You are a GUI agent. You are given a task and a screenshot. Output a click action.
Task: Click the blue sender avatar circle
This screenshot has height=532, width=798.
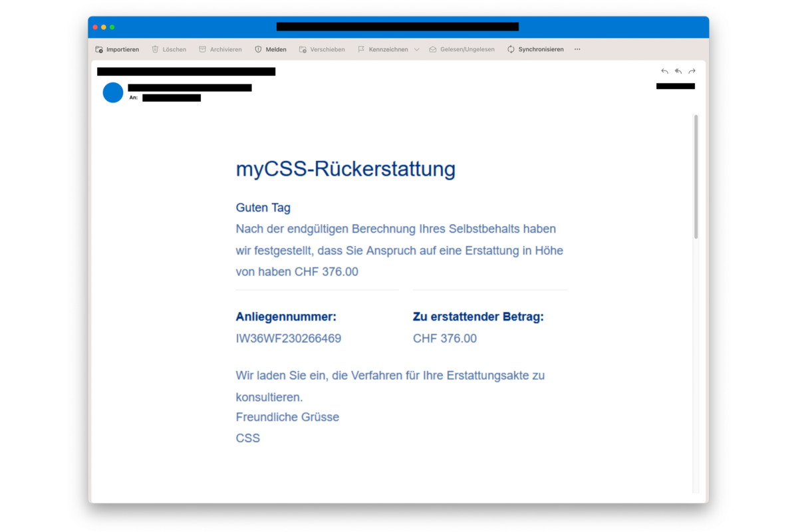[113, 92]
